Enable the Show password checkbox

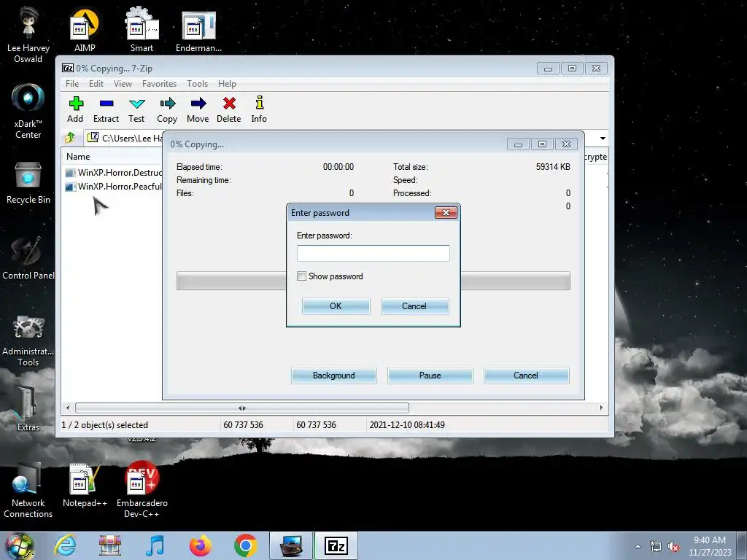(x=301, y=276)
